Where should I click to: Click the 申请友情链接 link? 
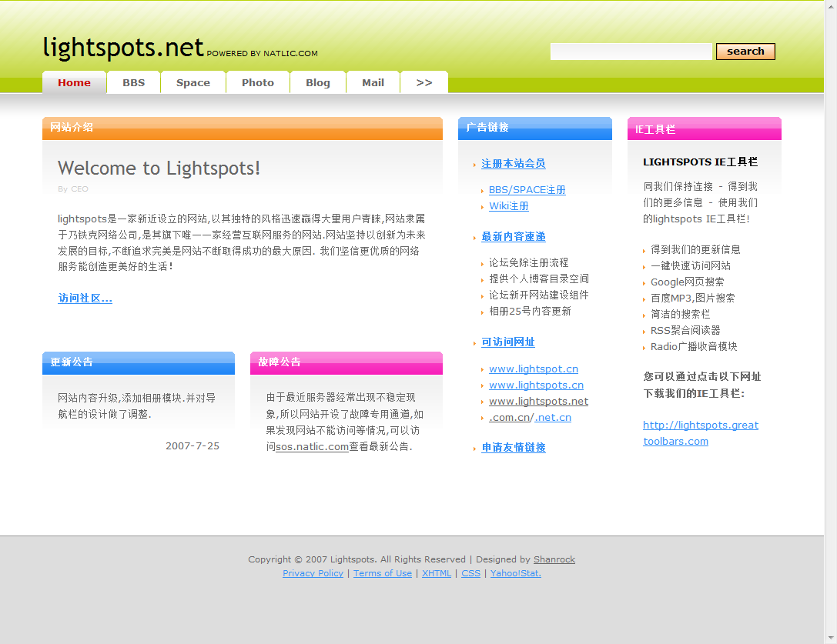[514, 448]
